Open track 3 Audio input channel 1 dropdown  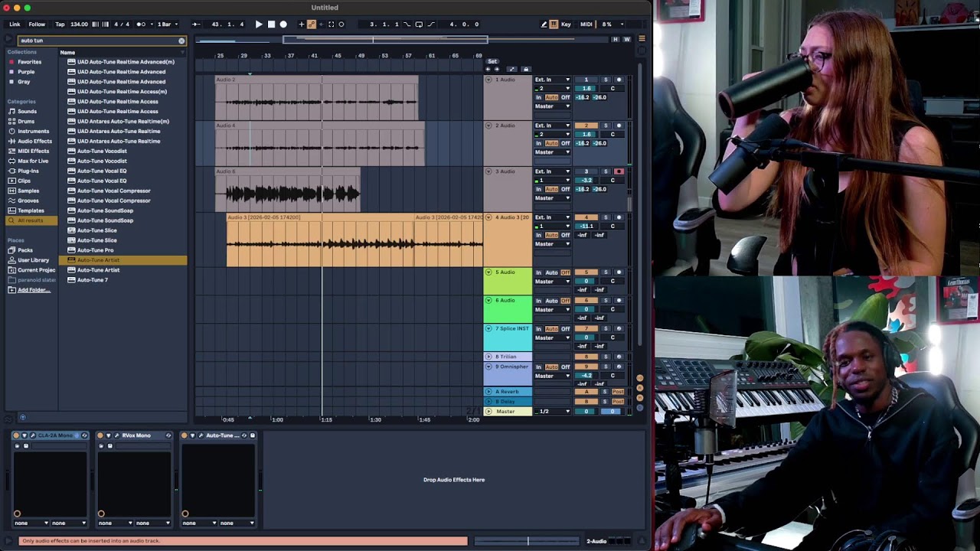tap(553, 181)
